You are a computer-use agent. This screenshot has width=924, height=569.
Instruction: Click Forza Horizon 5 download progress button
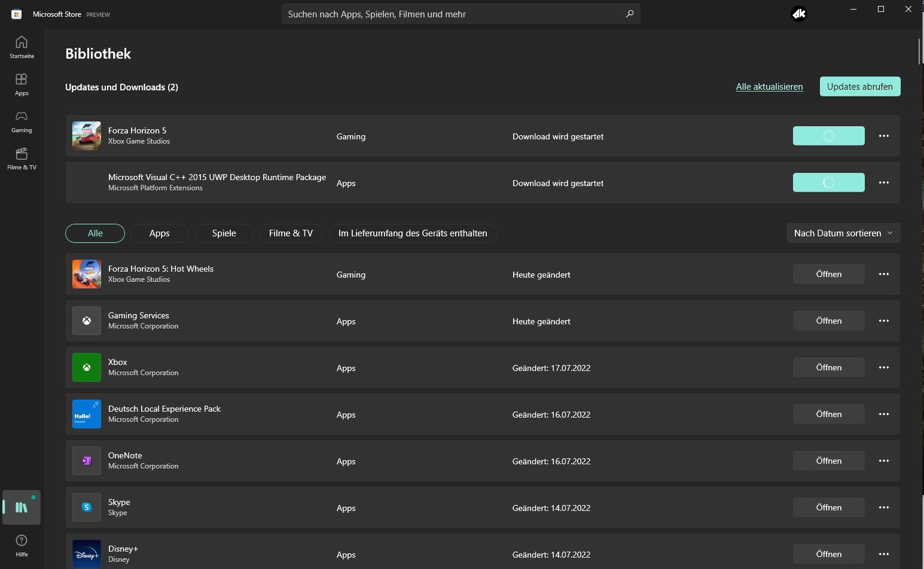(829, 136)
